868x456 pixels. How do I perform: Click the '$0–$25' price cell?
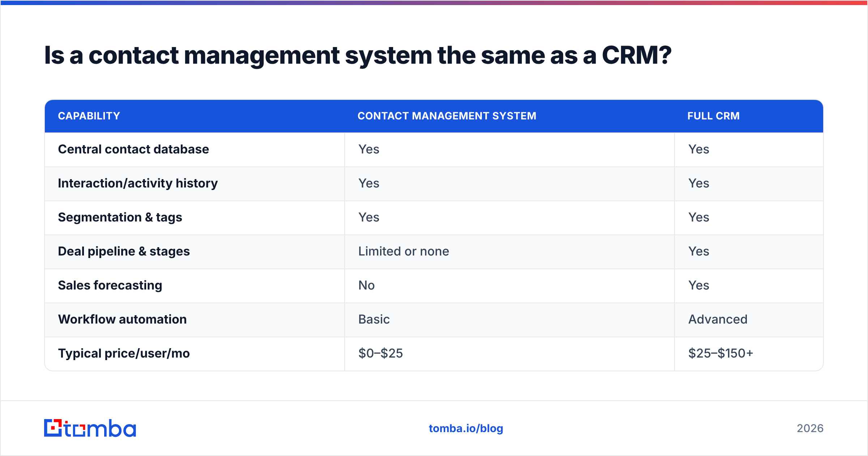coord(380,353)
